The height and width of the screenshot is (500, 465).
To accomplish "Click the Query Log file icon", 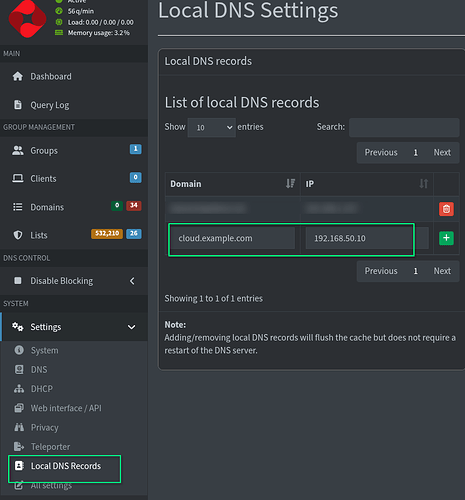I will [18, 105].
